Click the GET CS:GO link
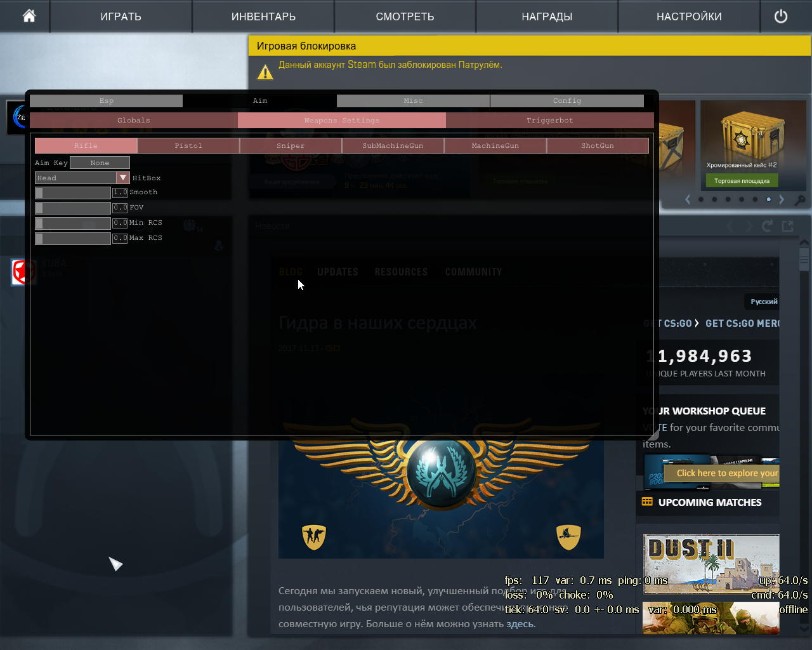 pyautogui.click(x=668, y=323)
